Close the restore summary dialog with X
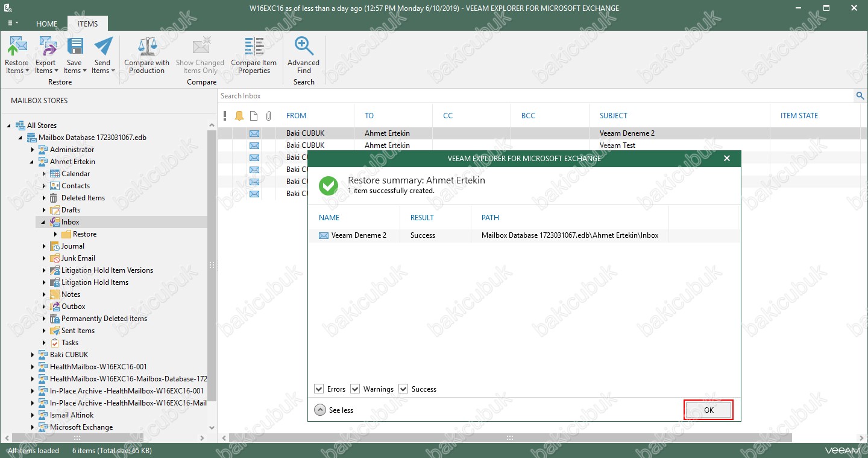868x458 pixels. point(727,159)
